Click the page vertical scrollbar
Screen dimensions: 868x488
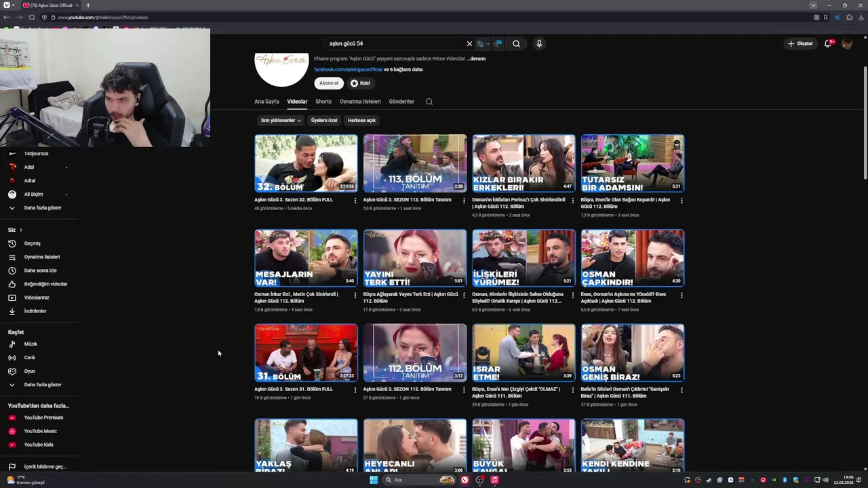pos(865,122)
